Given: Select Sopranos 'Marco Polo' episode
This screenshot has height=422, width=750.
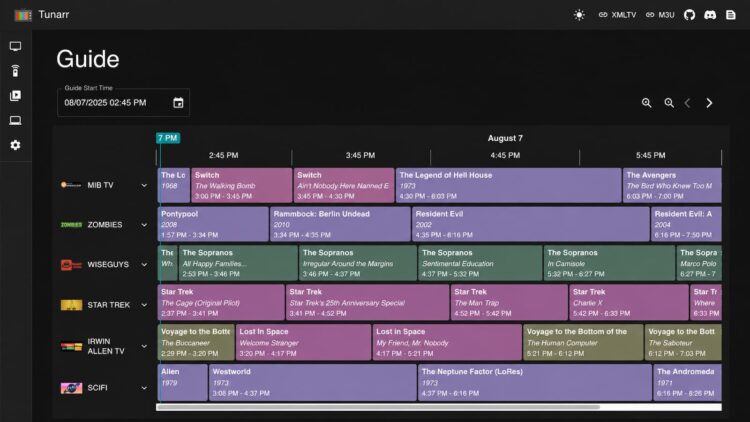Looking at the screenshot, I should [699, 263].
